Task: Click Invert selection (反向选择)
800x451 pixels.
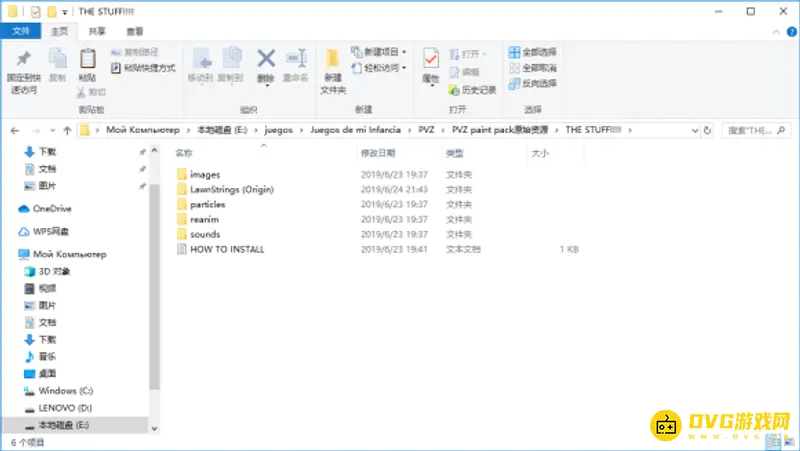Action: click(x=532, y=83)
